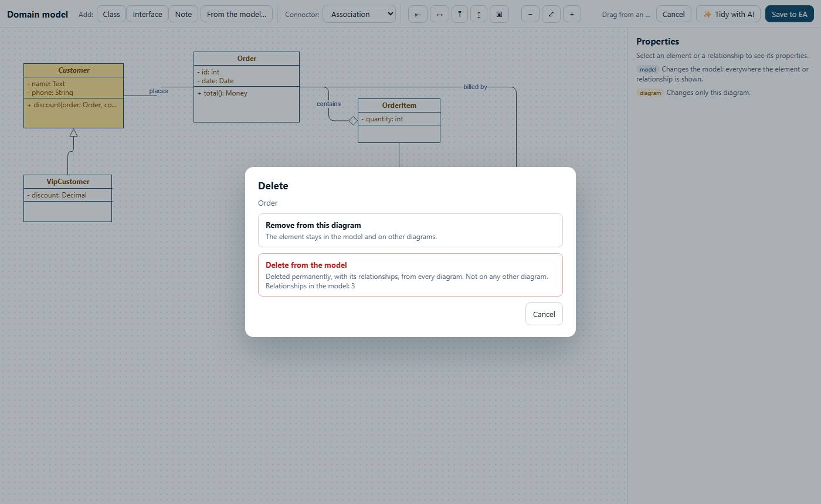
Task: Click the 'contains' relationship label
Action: [x=328, y=104]
